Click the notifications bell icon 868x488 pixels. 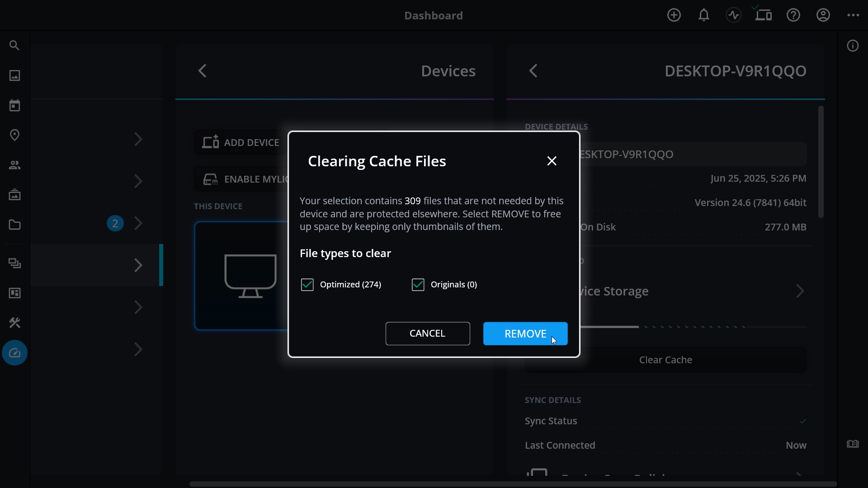tap(703, 15)
